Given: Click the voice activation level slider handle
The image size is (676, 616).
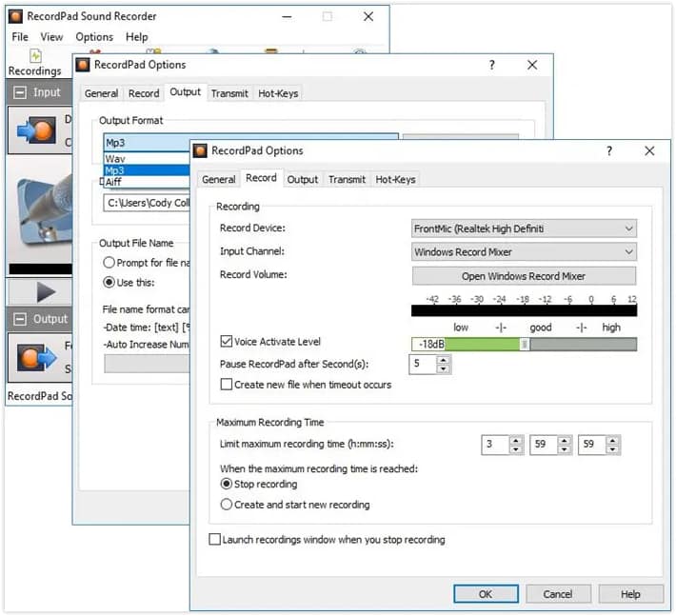Looking at the screenshot, I should click(524, 345).
